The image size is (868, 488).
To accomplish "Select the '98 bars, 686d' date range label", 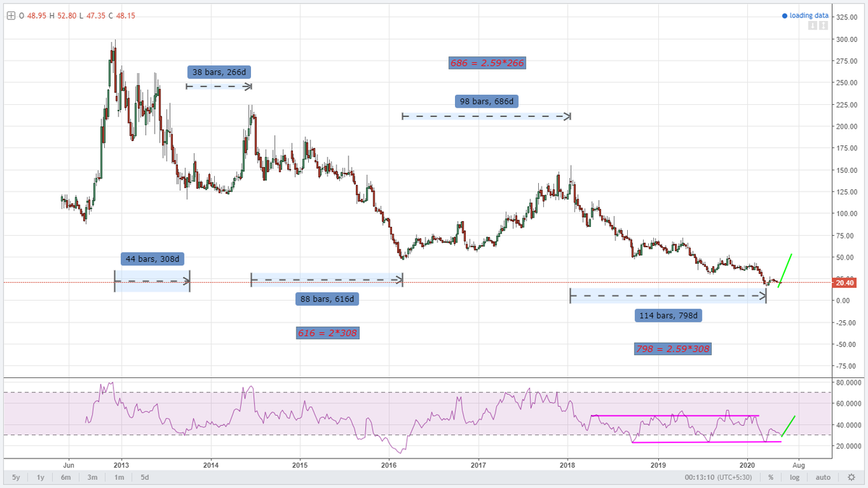I will [x=488, y=101].
